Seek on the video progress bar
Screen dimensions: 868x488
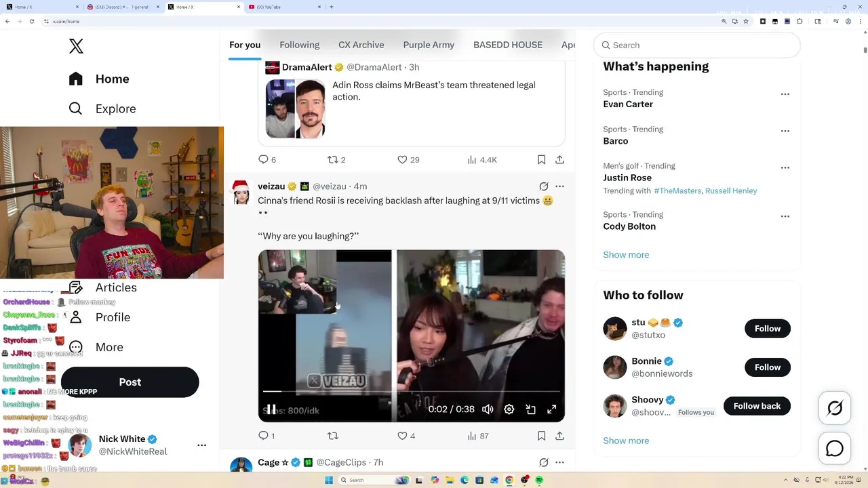click(x=411, y=391)
